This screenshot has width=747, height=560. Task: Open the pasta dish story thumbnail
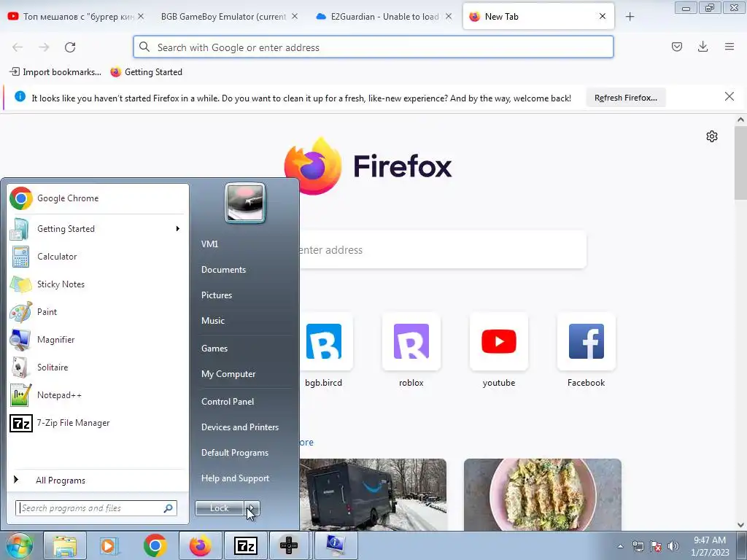[x=543, y=494]
